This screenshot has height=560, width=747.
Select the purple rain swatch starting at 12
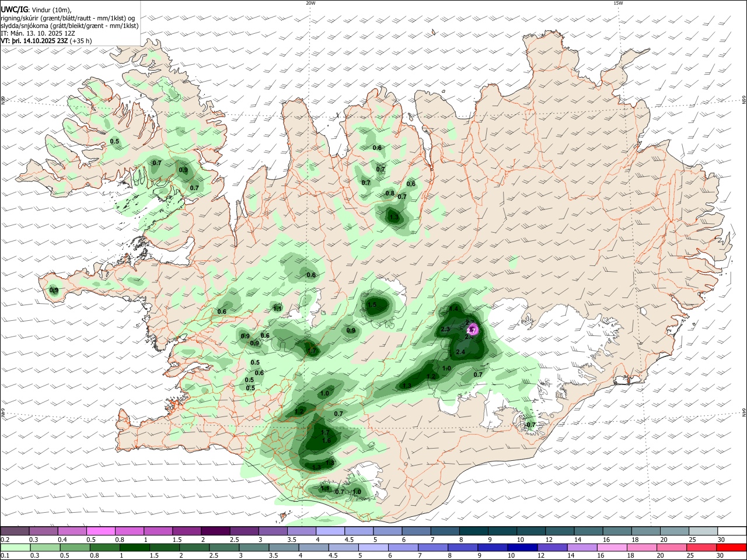(552, 548)
